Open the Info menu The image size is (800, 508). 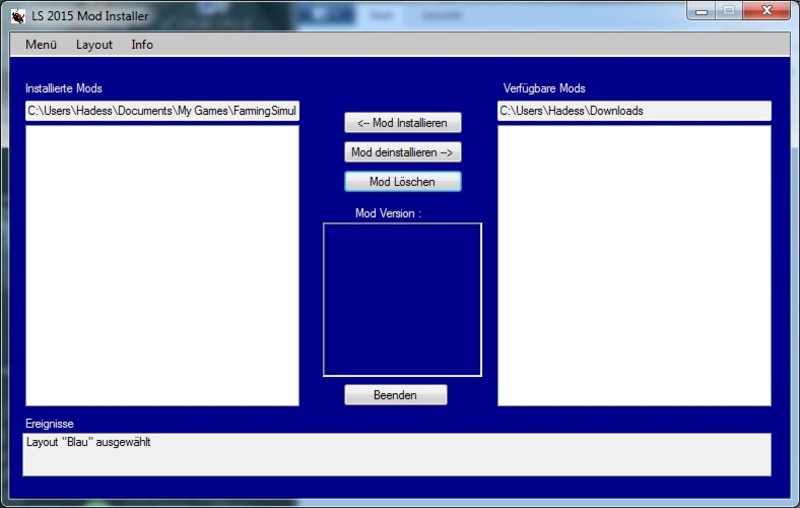pos(142,45)
